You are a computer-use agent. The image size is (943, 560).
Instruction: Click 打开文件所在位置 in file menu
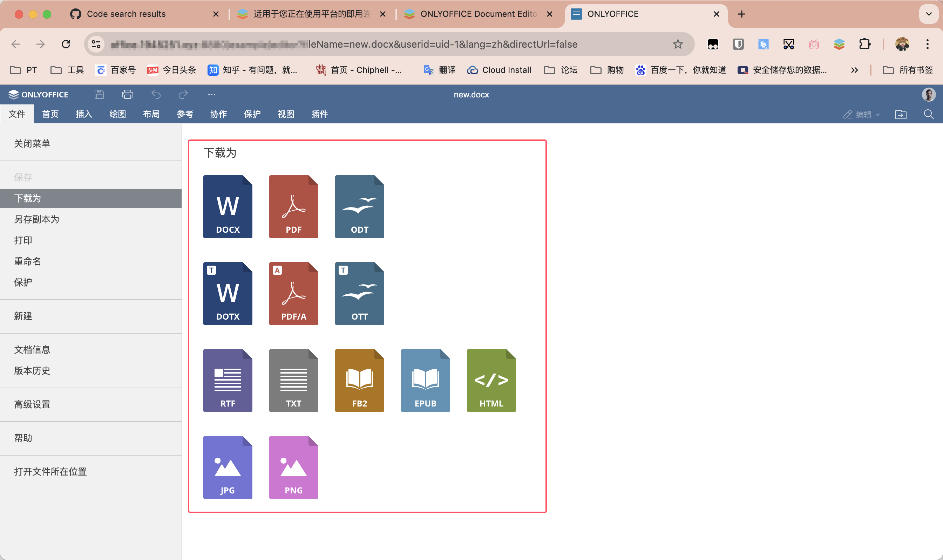90,471
